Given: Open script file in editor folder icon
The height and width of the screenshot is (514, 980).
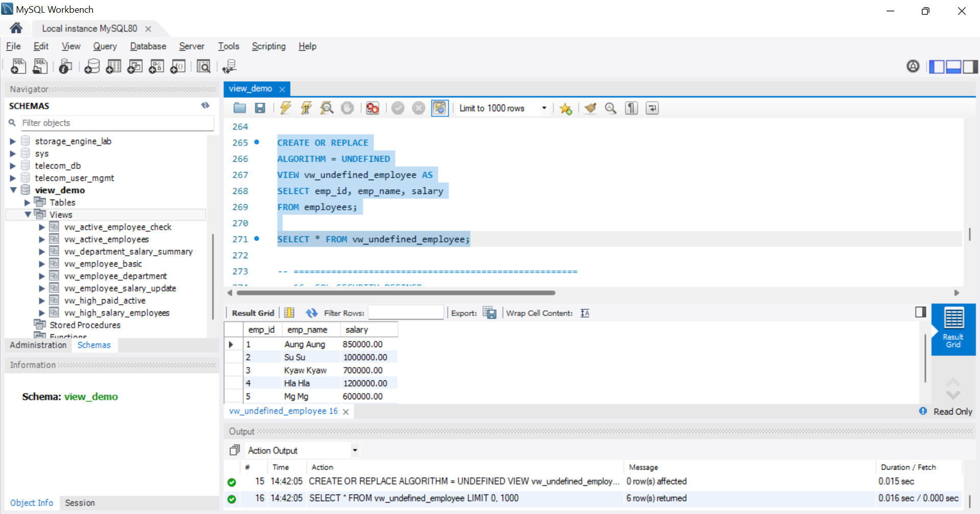Looking at the screenshot, I should 240,108.
